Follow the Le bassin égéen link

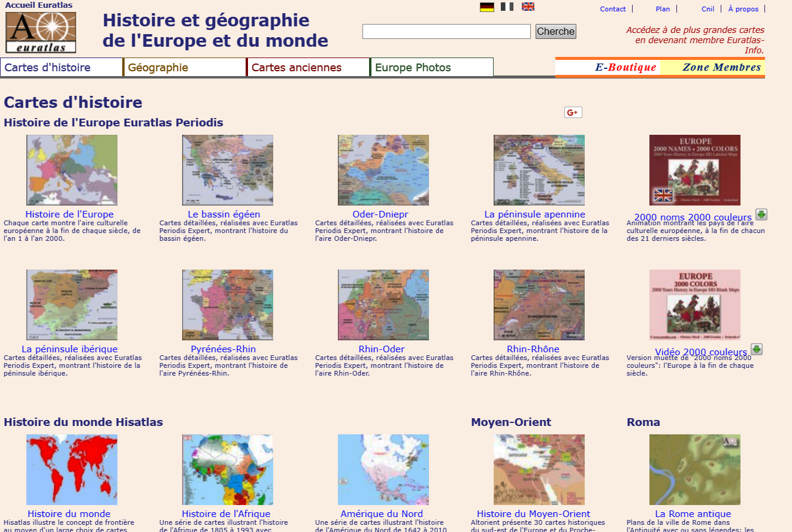click(x=224, y=214)
